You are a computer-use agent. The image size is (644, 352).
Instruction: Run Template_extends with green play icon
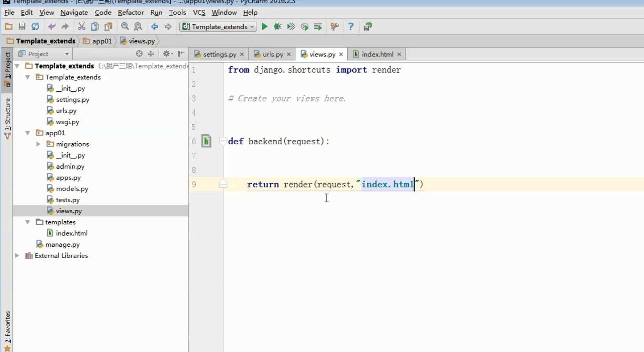264,27
